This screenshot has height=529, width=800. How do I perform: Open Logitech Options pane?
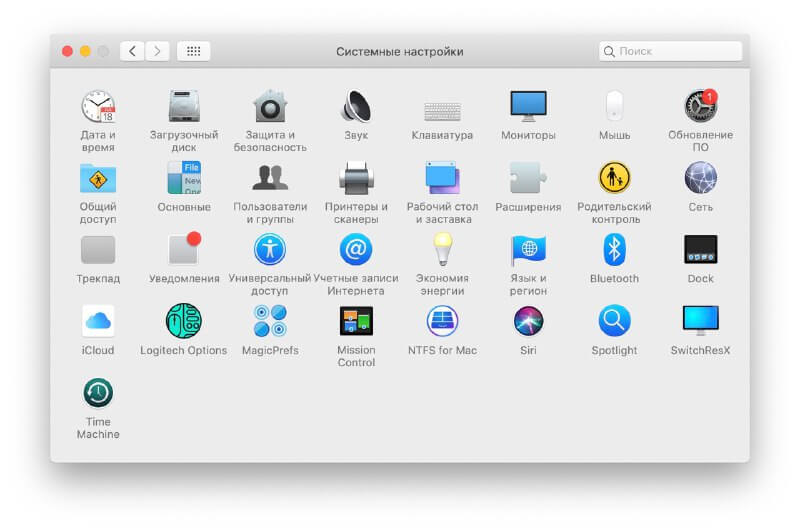pyautogui.click(x=184, y=321)
